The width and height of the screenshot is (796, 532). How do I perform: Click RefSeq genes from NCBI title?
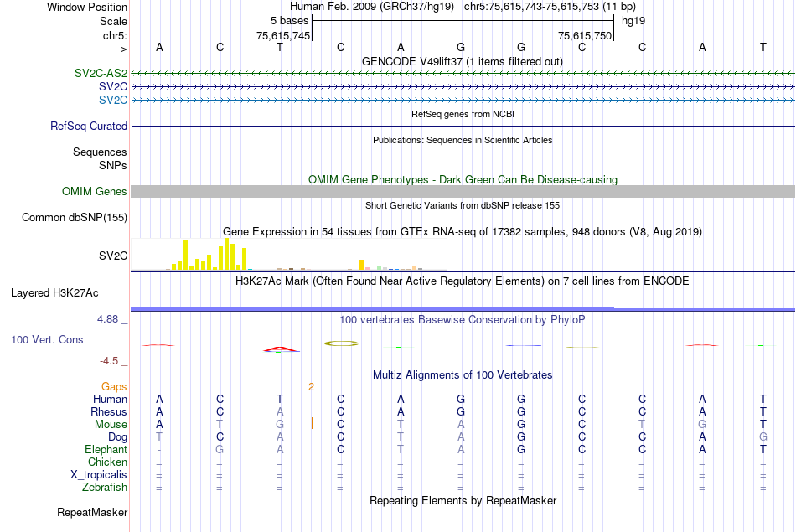tap(463, 114)
